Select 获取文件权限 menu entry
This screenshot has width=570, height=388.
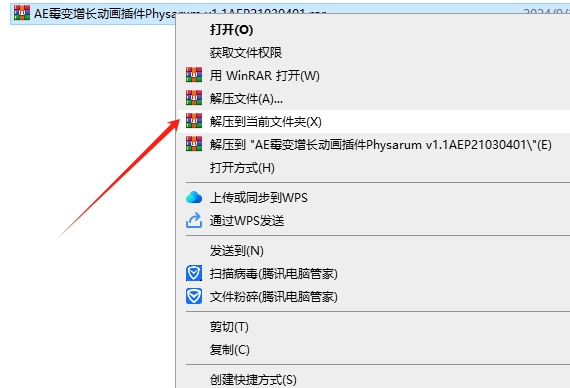coord(246,53)
